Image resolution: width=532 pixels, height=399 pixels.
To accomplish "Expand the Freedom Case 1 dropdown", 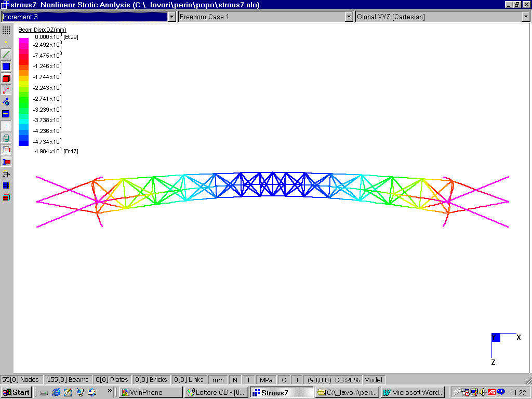I will click(x=349, y=17).
